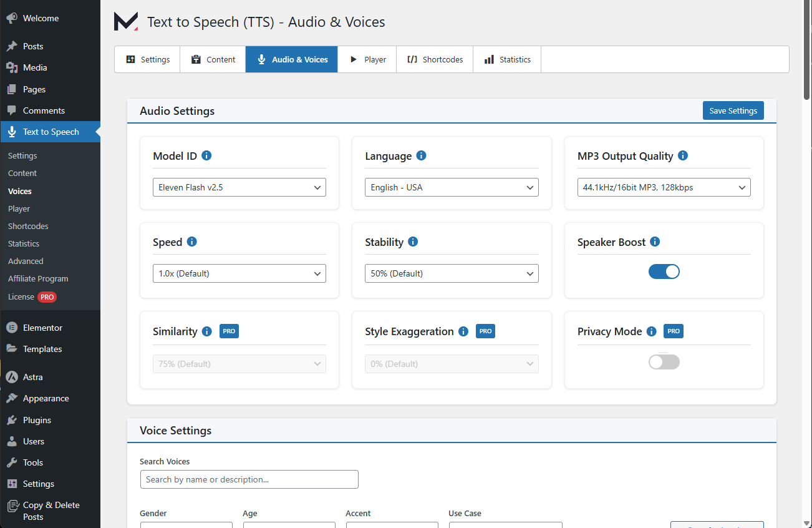Open the Language dropdown

(452, 187)
